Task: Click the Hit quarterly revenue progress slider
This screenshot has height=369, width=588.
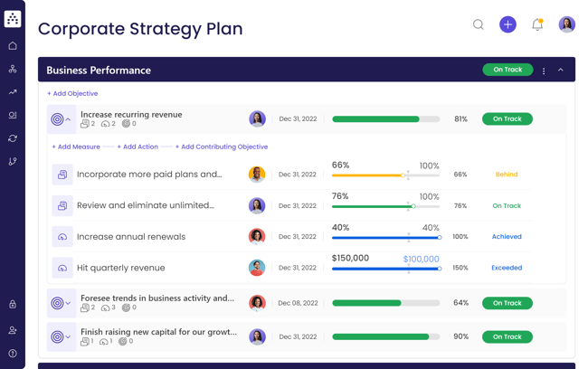Action: (385, 269)
